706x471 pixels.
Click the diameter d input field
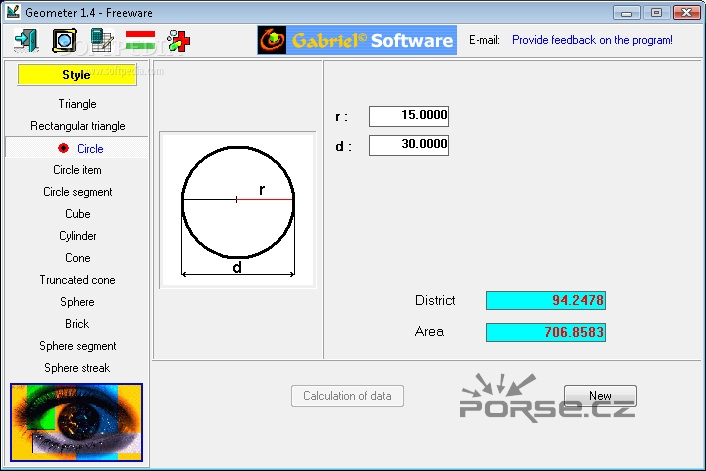coord(409,146)
